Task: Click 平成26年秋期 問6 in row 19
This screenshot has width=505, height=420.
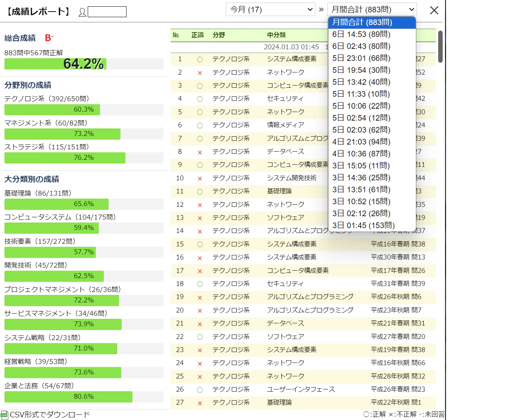Action: [x=396, y=297]
